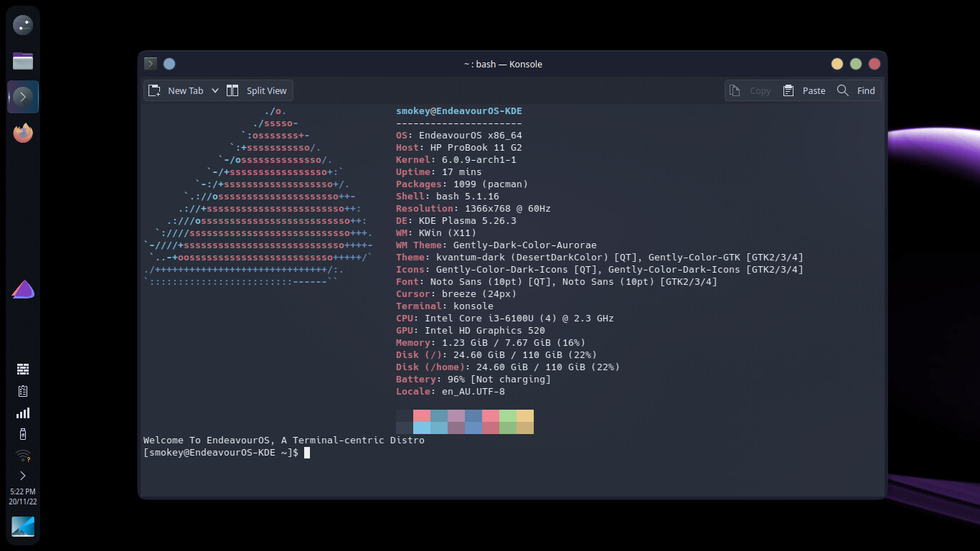Open the firewall tray icon

coord(23,369)
